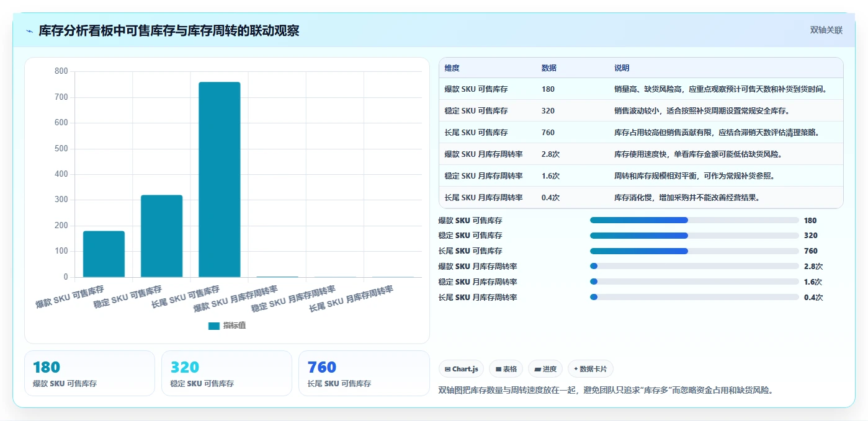868x421 pixels.
Task: Click progress bar for 长尾 SKU 月库存周转率
Action: coord(694,297)
